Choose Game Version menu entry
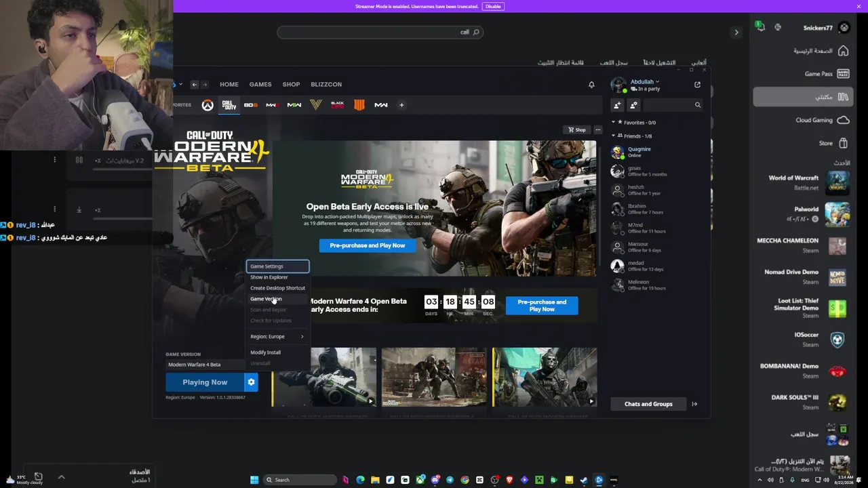868x488 pixels. pyautogui.click(x=277, y=299)
